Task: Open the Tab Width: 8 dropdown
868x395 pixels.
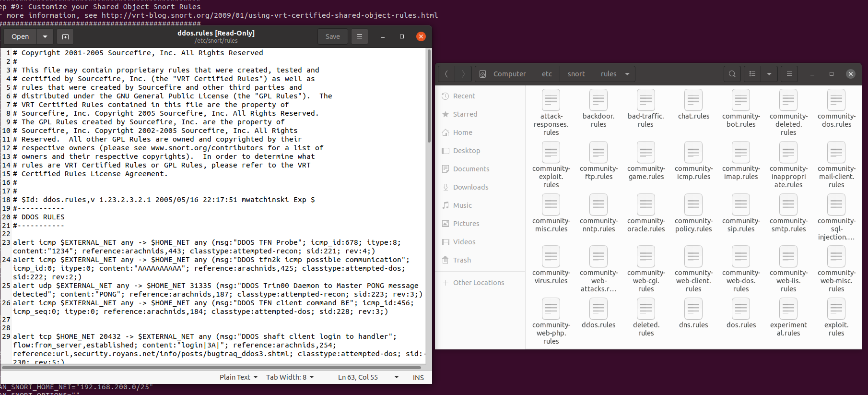Action: pyautogui.click(x=290, y=377)
